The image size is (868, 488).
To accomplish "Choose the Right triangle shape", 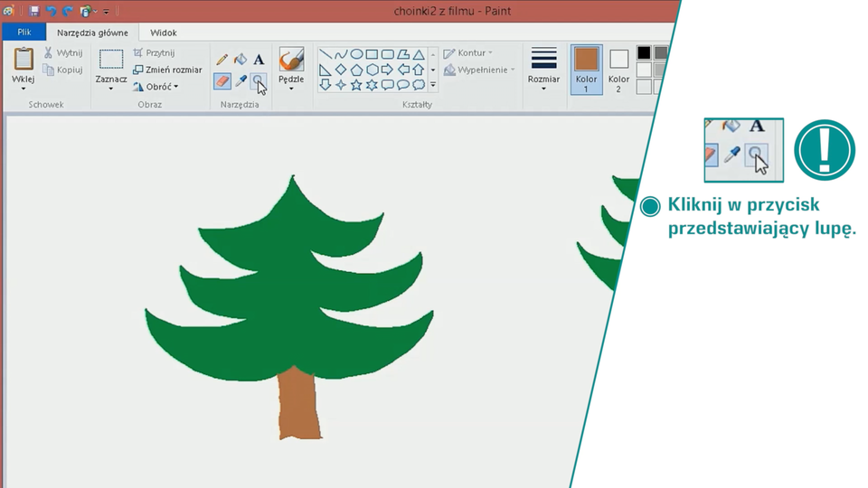I will pos(325,70).
